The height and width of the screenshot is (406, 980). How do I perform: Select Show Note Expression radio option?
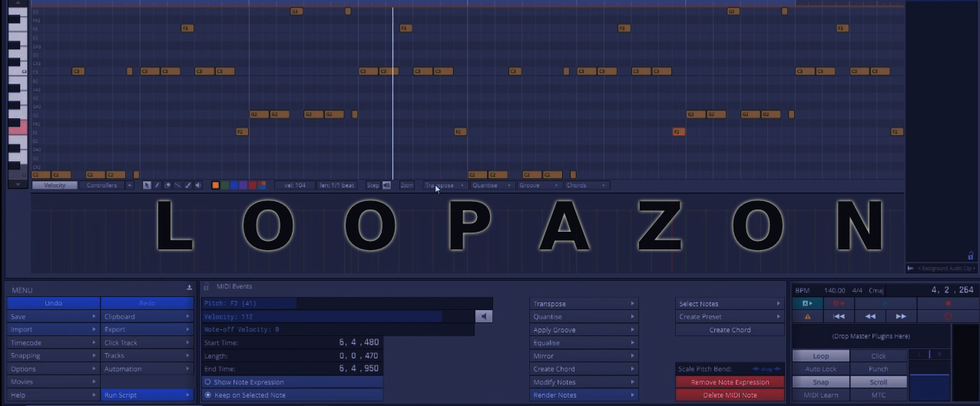point(292,382)
